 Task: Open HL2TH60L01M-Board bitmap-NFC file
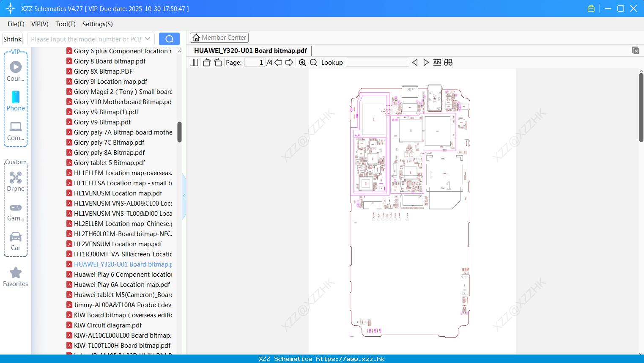(x=123, y=234)
